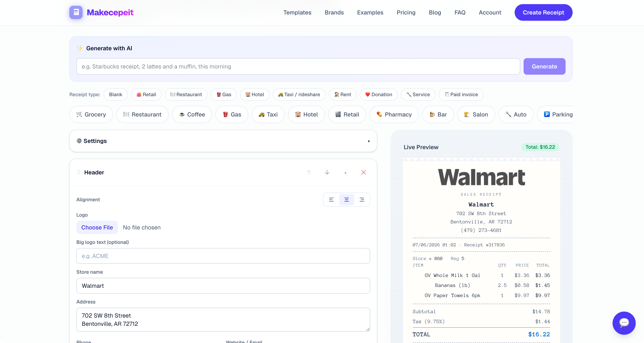Select the Restaurant receipt type chip
The width and height of the screenshot is (644, 343).
click(186, 95)
